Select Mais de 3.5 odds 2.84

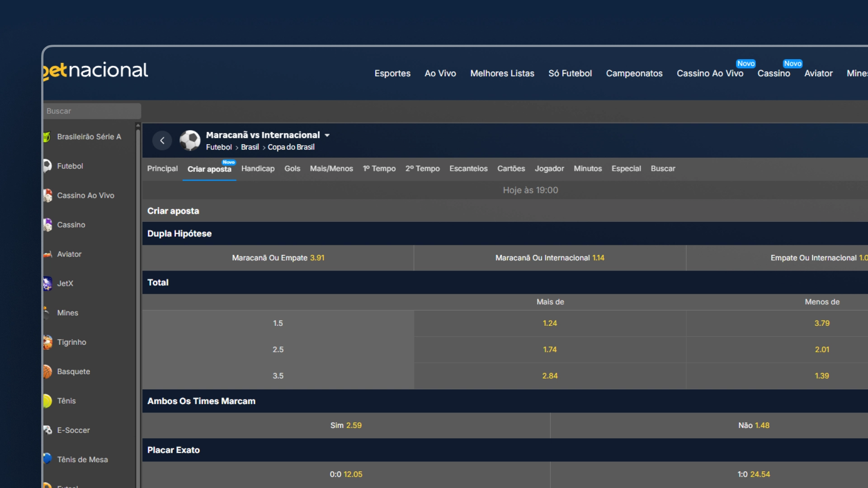[x=550, y=376]
